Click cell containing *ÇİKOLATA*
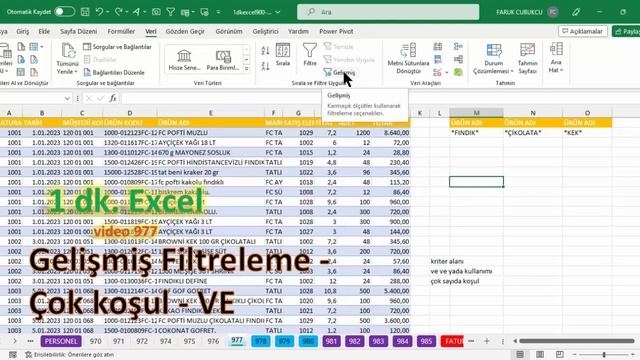The width and height of the screenshot is (640, 360). pyautogui.click(x=533, y=133)
